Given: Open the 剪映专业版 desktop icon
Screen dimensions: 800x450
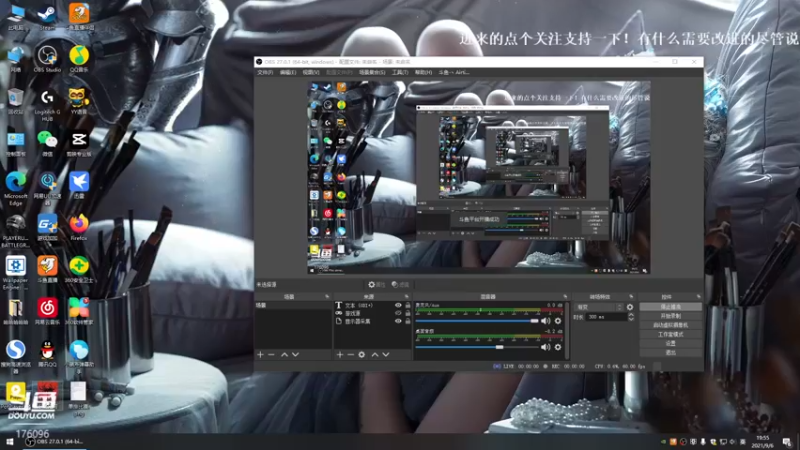Looking at the screenshot, I should pyautogui.click(x=79, y=143).
